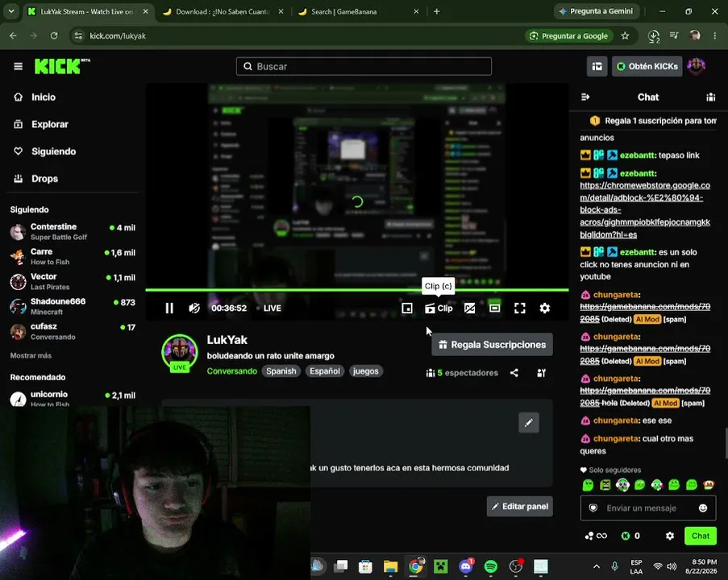Open the Kick hamburger menu
728x580 pixels.
18,66
